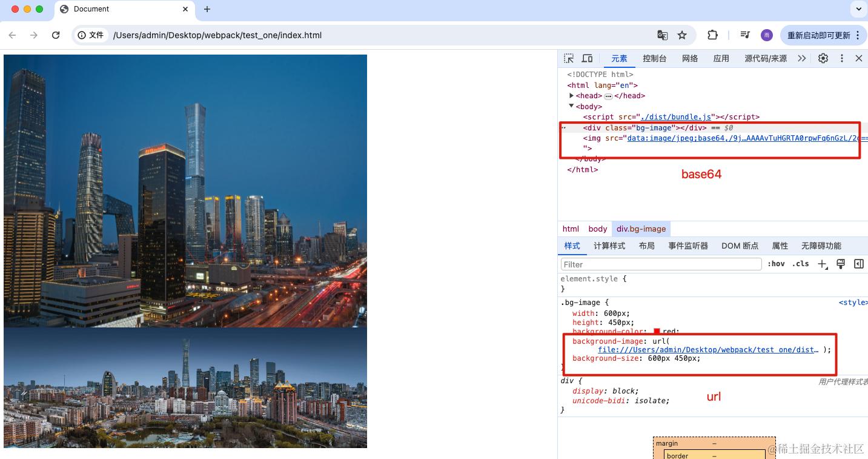Show more DevTools tabs chevron
This screenshot has height=459, width=868.
802,58
